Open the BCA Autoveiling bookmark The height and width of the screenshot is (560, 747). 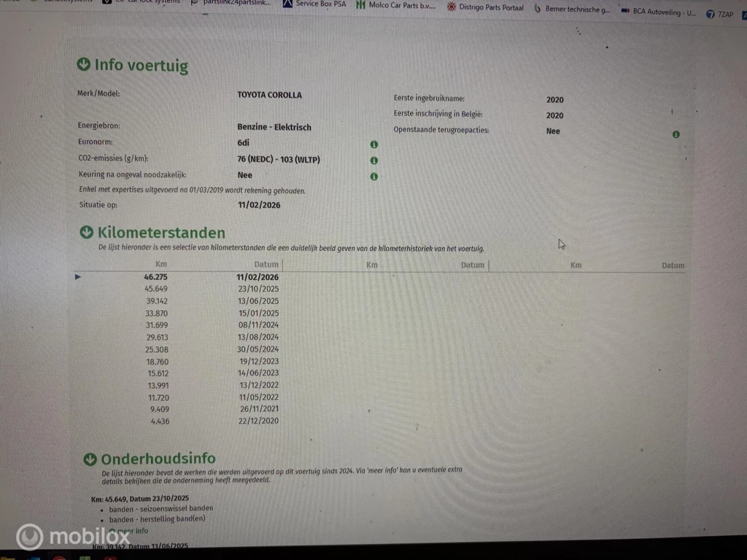658,12
